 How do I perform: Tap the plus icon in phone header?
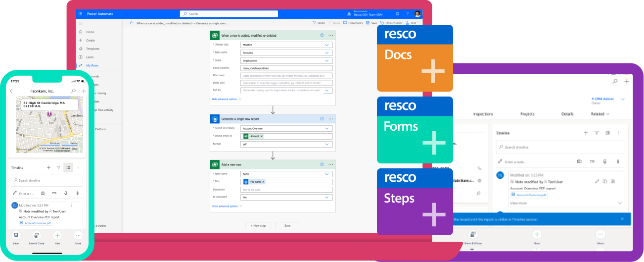click(84, 91)
